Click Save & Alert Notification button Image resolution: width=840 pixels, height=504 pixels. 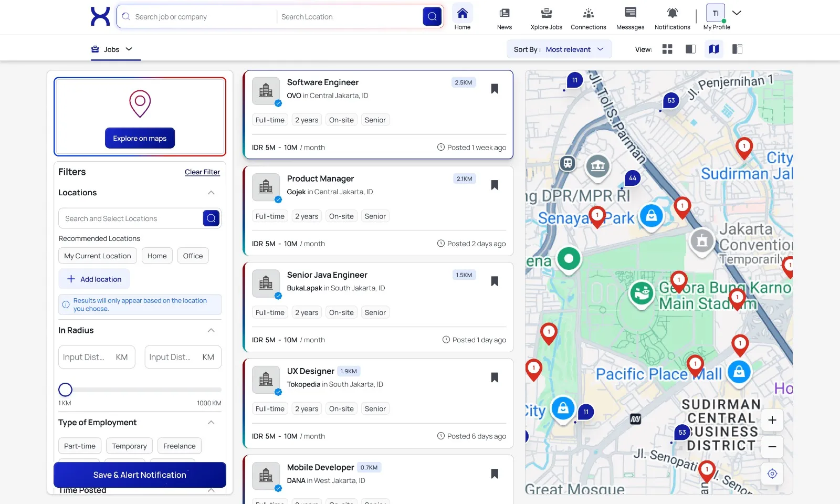(140, 475)
